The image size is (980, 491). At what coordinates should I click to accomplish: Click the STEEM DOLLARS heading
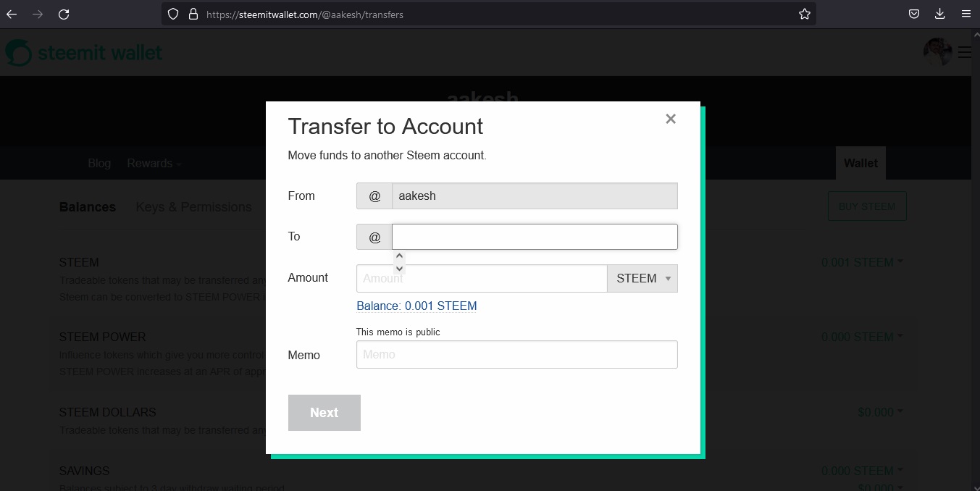[107, 412]
